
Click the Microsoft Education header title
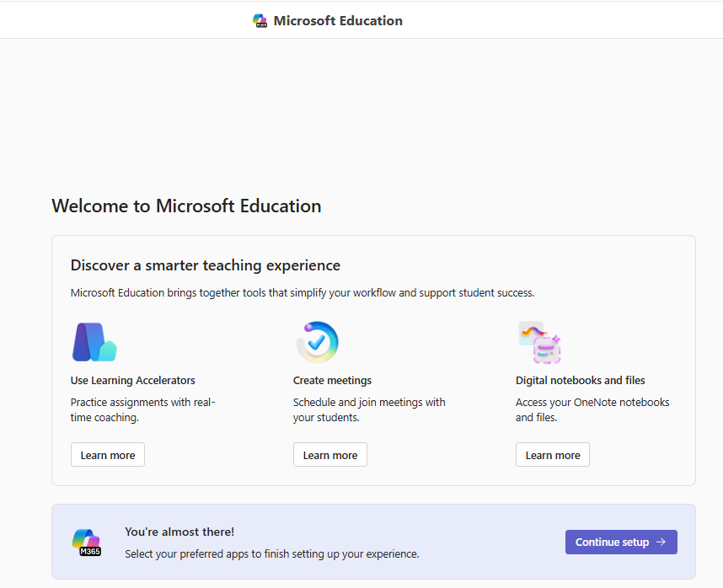tap(339, 20)
